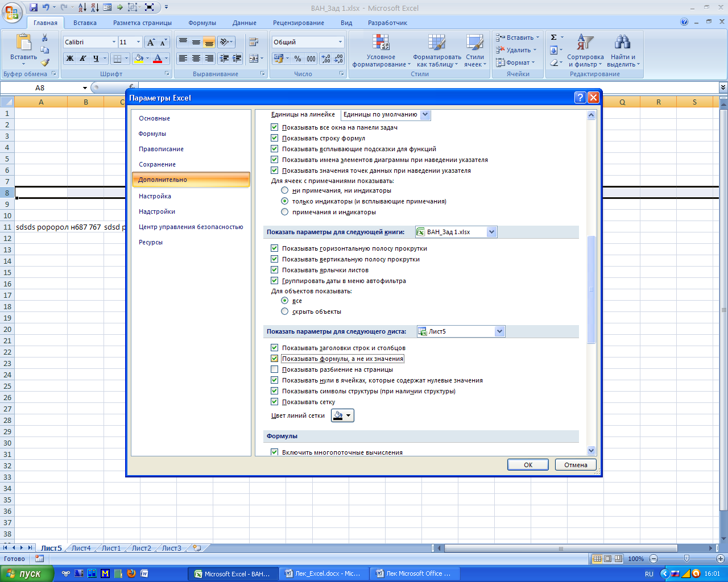Click the RU language indicator in tray
Screen dimensions: 728x582
pos(649,574)
